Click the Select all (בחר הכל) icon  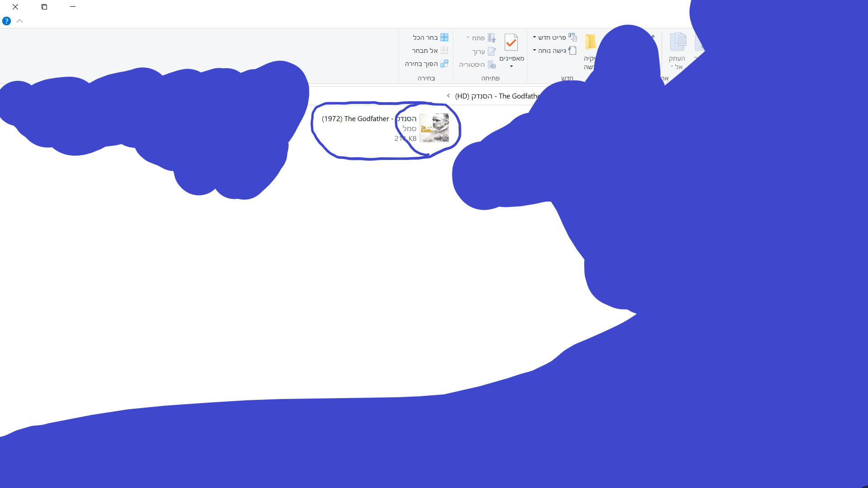click(444, 38)
